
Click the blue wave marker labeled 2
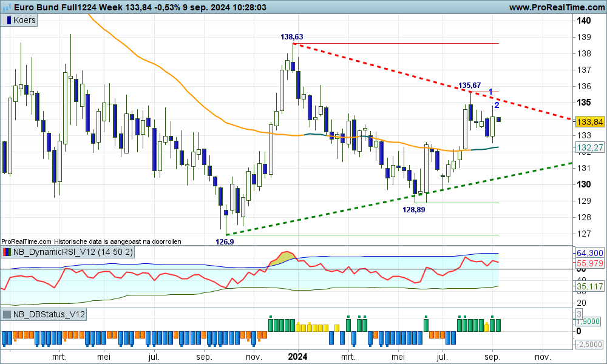click(497, 105)
